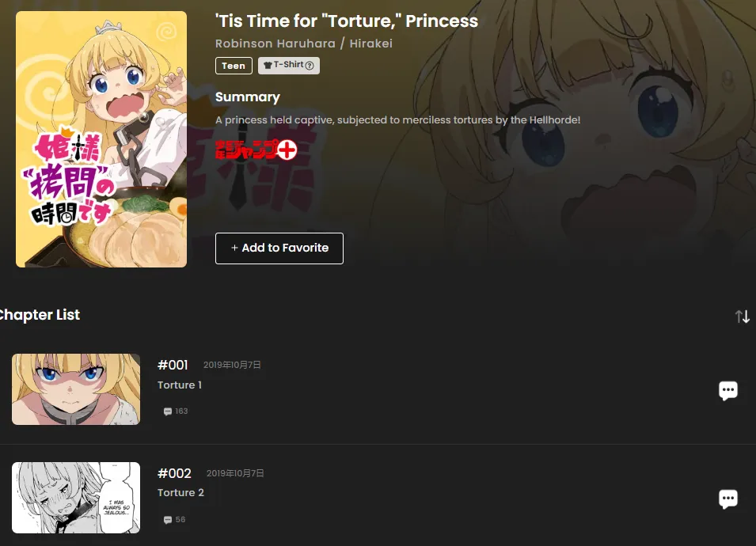756x546 pixels.
Task: Click the 163 comment count icon
Action: [168, 411]
